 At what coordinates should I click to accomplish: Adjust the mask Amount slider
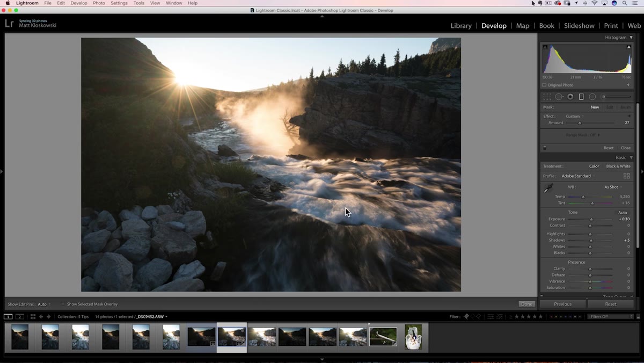(x=589, y=123)
